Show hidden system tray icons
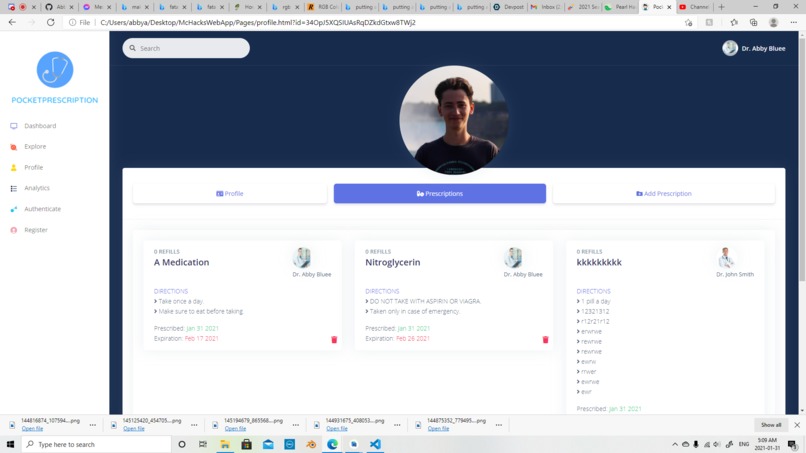Image resolution: width=806 pixels, height=453 pixels. tap(674, 444)
